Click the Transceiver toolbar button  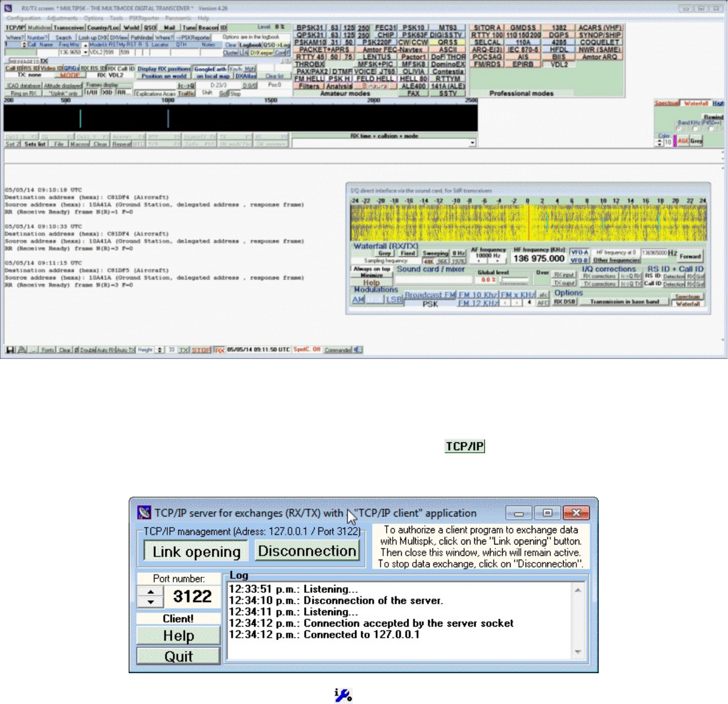point(69,28)
